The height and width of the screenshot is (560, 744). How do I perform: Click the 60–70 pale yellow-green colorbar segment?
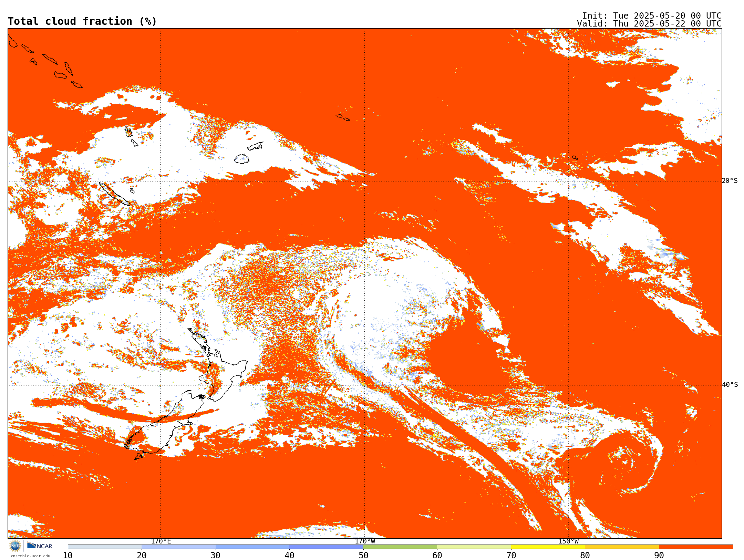474,547
